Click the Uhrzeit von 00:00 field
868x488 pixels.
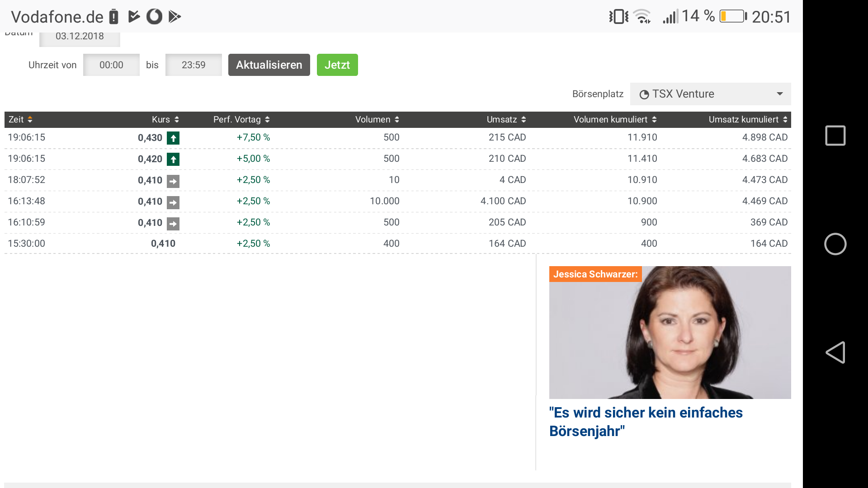click(111, 65)
